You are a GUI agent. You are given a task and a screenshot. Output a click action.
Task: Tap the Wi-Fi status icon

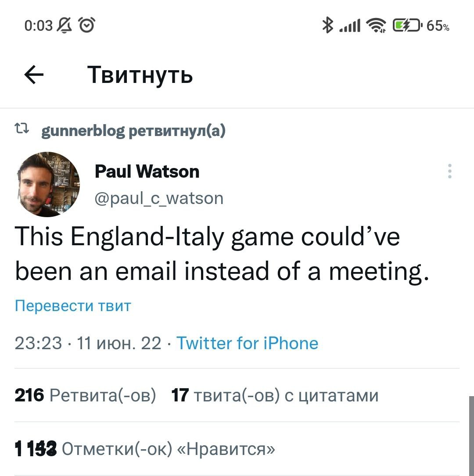coord(375,26)
